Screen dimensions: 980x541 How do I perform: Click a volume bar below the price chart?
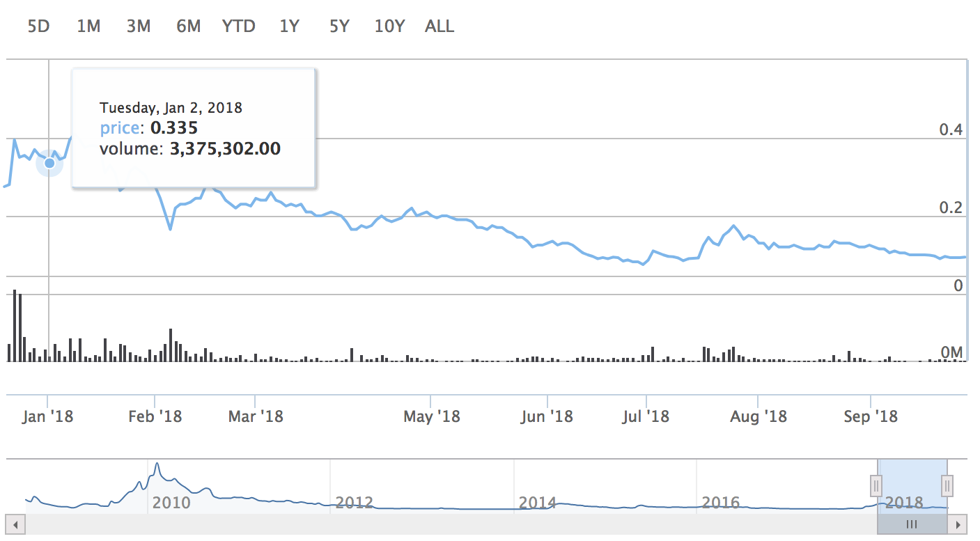pos(15,327)
